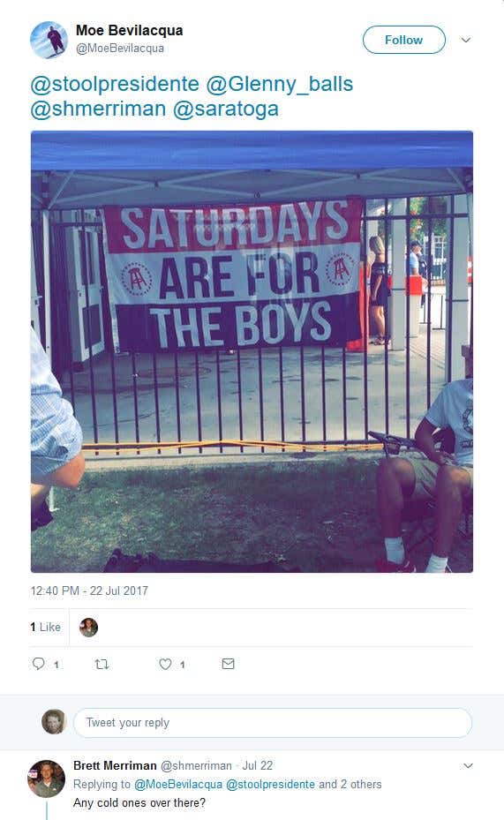Screen dimensions: 504x820
Task: Open the @saratoga mention link
Action: point(225,109)
